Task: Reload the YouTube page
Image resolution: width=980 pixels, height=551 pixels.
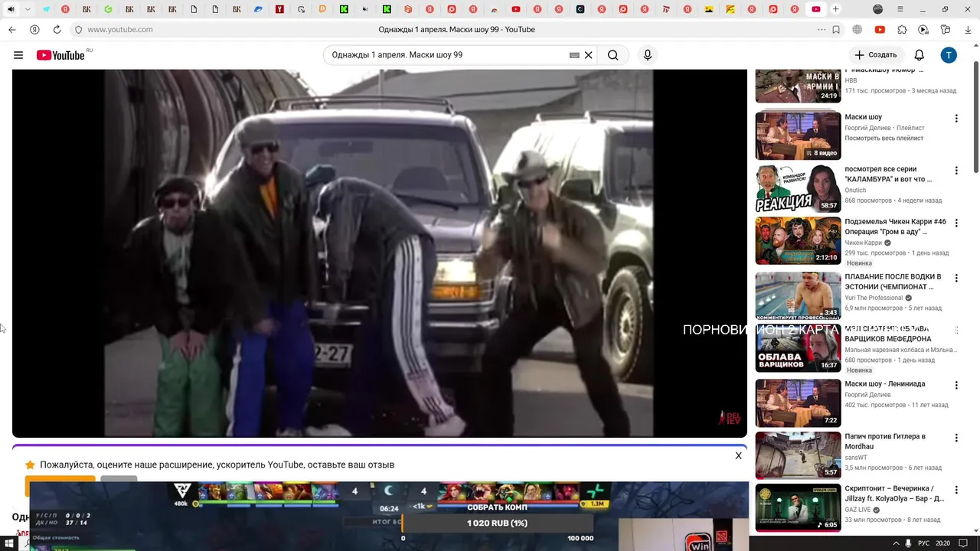Action: (x=57, y=30)
